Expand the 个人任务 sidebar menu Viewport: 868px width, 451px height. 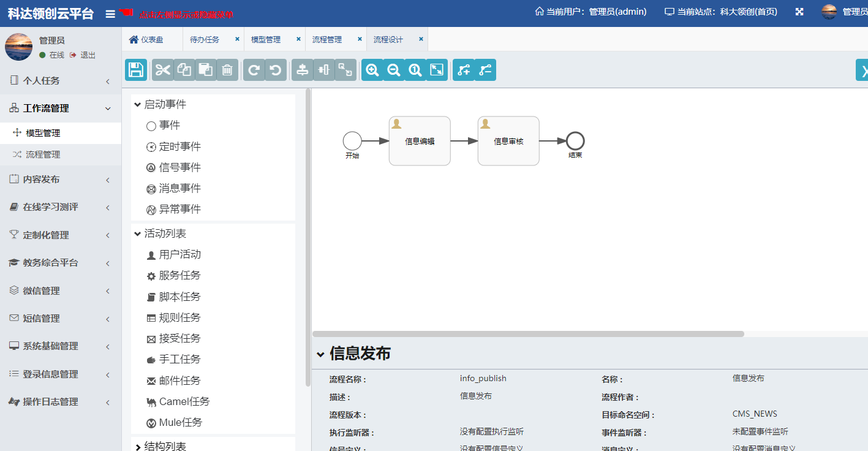pos(61,81)
